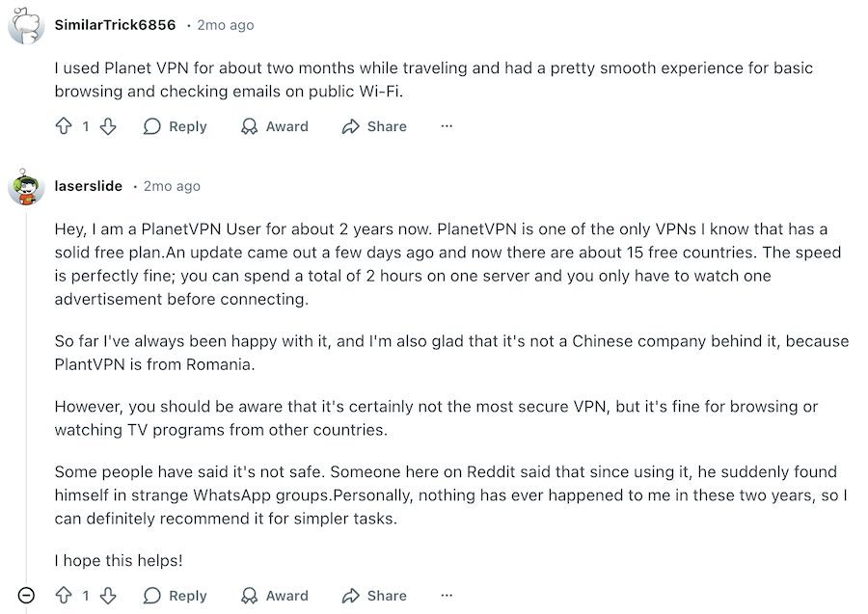Downvote SimilarTrick6856's comment
Image resolution: width=868 pixels, height=614 pixels.
click(x=108, y=126)
